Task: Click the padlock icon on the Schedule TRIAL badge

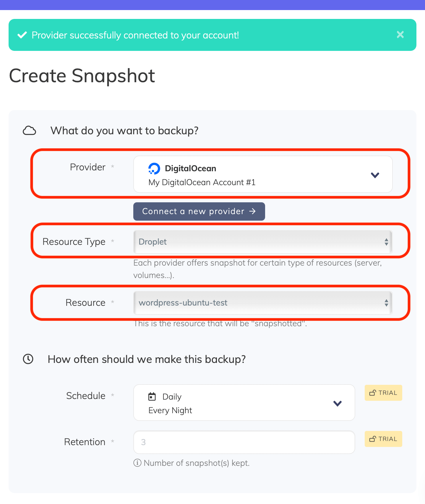Action: (x=373, y=392)
